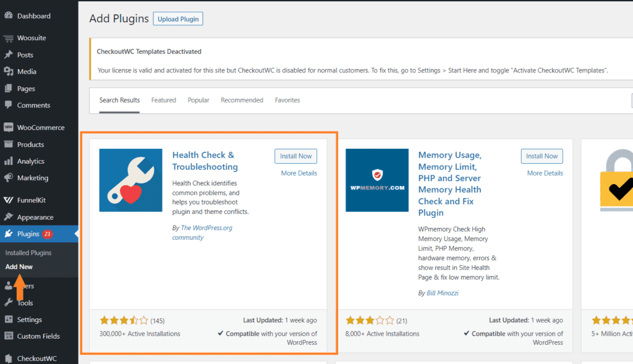Install the Health Check & Troubleshooting plugin

click(296, 156)
